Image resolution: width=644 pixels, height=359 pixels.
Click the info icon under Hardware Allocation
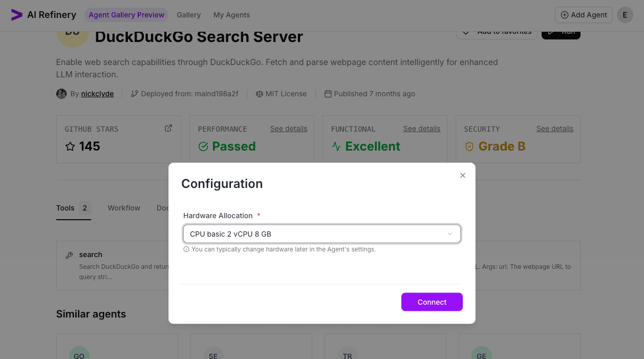186,249
